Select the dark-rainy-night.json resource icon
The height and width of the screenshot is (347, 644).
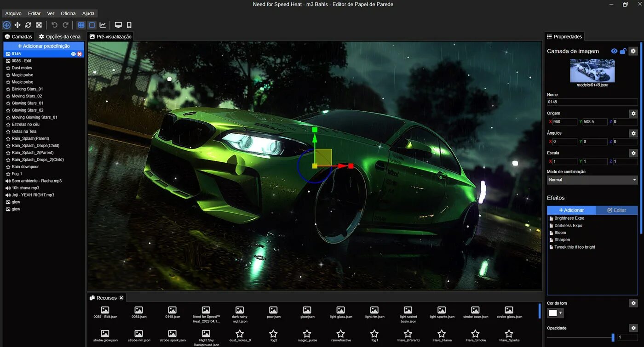tap(240, 310)
